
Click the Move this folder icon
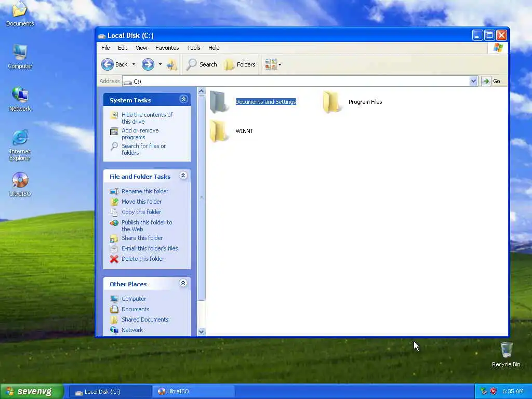pyautogui.click(x=114, y=202)
